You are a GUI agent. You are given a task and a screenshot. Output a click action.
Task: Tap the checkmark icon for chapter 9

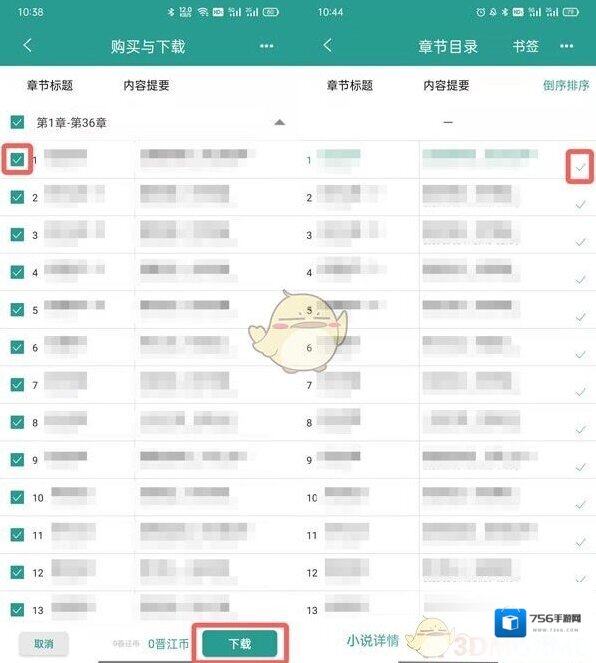(x=580, y=467)
